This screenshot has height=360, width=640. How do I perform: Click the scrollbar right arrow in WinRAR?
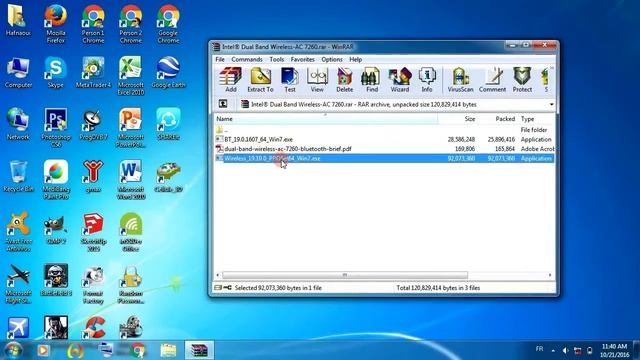pos(550,275)
